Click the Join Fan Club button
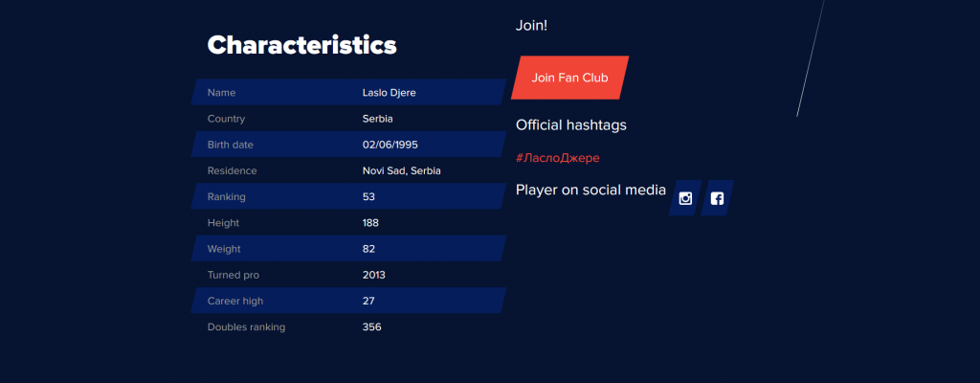The width and height of the screenshot is (980, 383). pos(569,78)
